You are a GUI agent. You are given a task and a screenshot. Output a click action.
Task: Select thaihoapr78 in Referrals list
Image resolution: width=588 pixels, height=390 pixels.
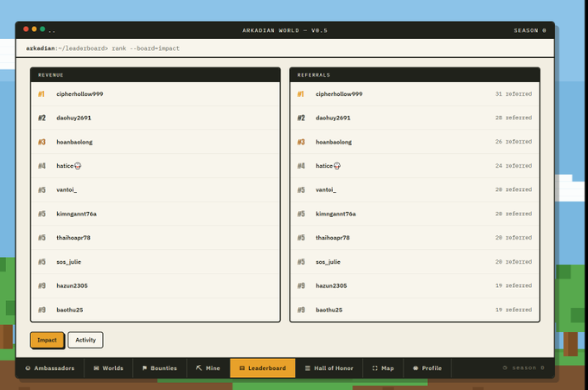415,238
